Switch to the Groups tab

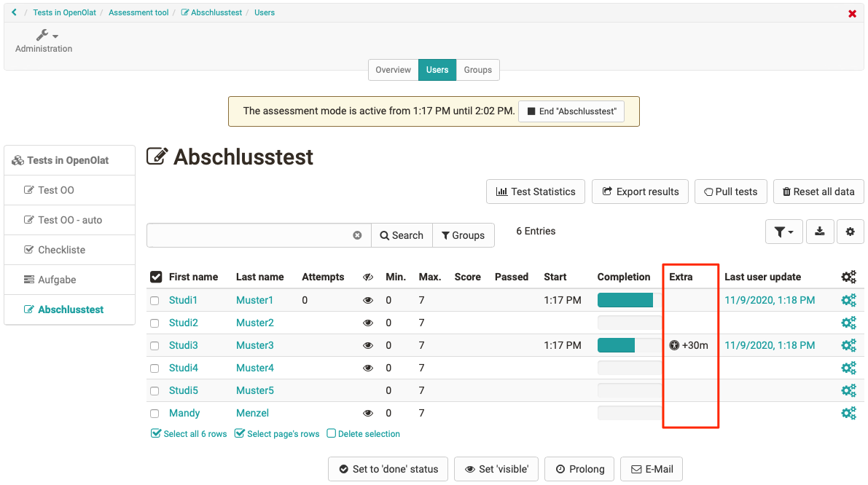(477, 70)
